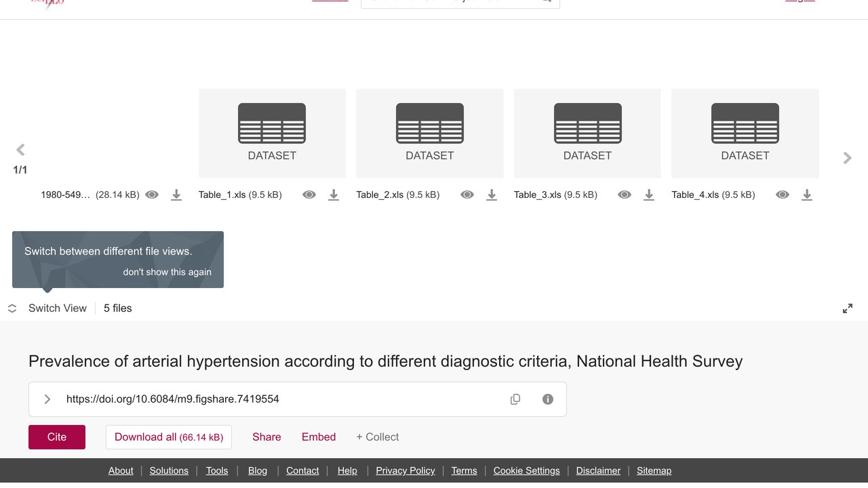Go to previous file with left arrow
868x488 pixels.
(x=20, y=150)
